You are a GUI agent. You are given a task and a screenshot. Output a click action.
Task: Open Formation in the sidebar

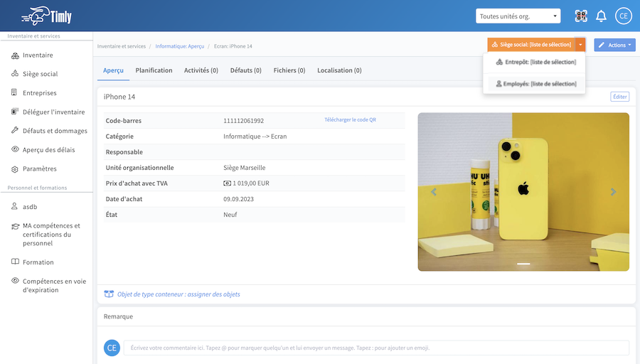[x=38, y=262]
